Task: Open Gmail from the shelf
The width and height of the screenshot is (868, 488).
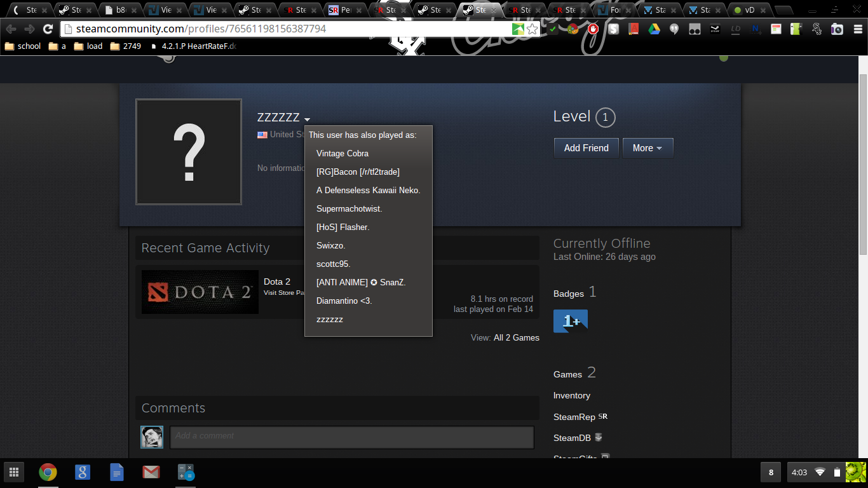Action: 151,472
